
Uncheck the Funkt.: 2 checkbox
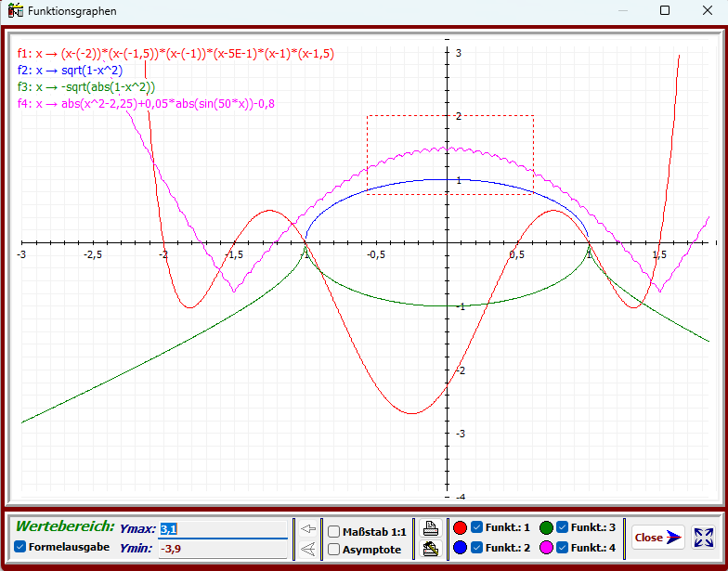[x=476, y=548]
